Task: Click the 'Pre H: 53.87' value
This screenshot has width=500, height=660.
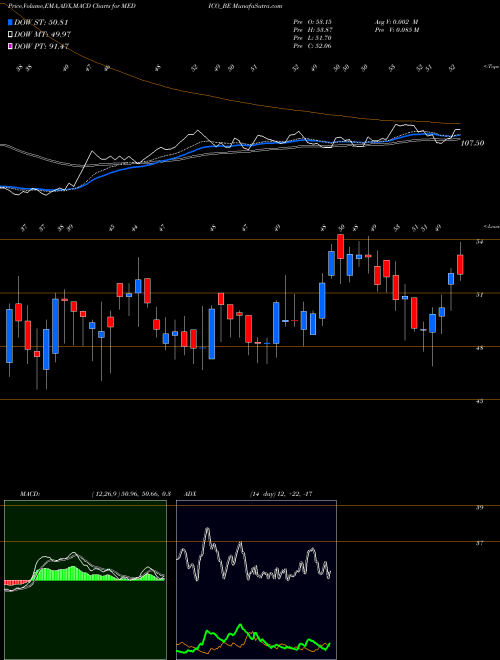Action: [313, 30]
